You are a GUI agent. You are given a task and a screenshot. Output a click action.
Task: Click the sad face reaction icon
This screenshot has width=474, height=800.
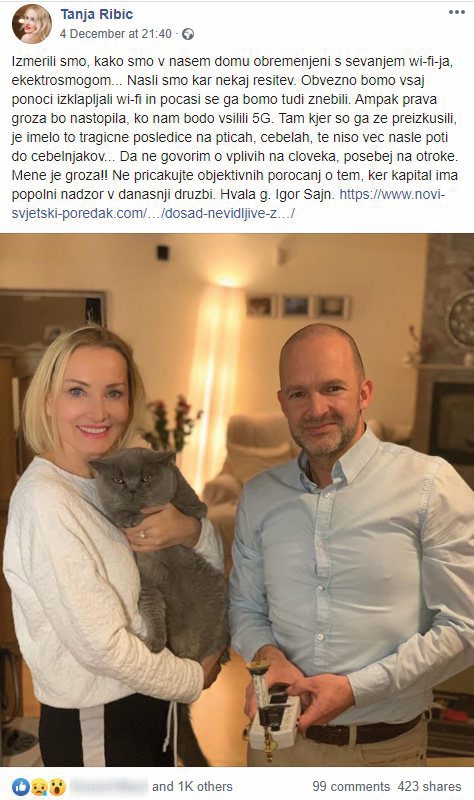[39, 786]
